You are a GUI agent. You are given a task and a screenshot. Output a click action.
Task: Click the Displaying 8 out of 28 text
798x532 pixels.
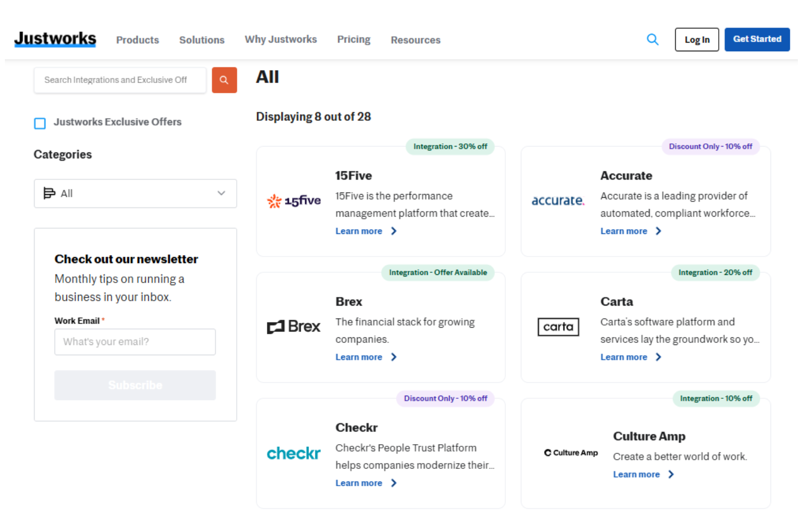[x=313, y=117]
